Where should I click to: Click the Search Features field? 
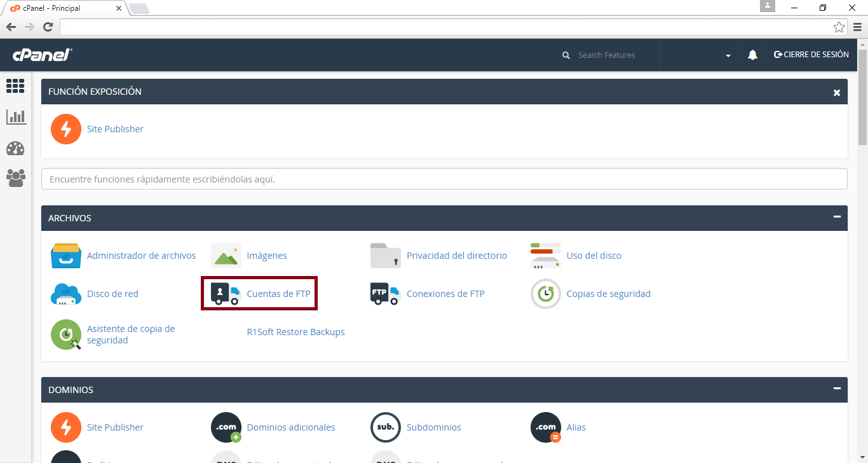(x=613, y=55)
